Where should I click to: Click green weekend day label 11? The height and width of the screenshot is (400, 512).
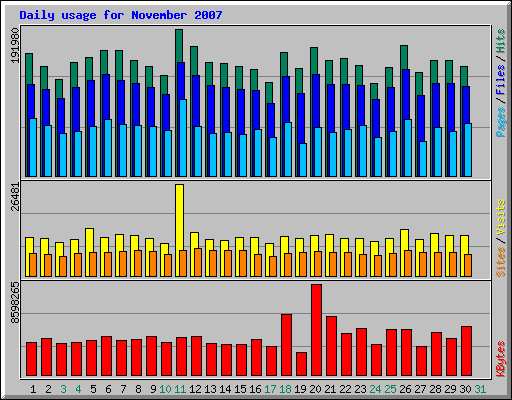tap(180, 389)
